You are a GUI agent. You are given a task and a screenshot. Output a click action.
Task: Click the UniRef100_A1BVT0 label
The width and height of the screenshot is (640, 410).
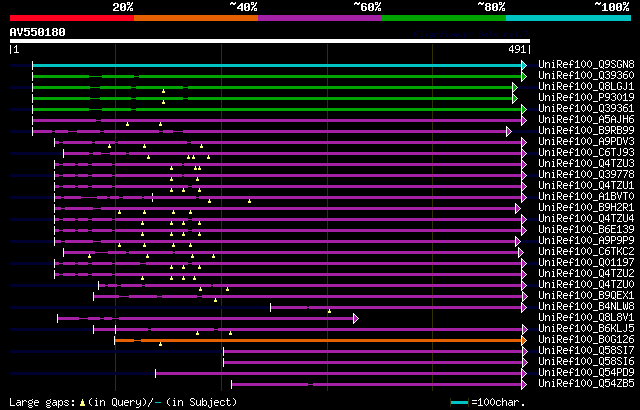586,197
